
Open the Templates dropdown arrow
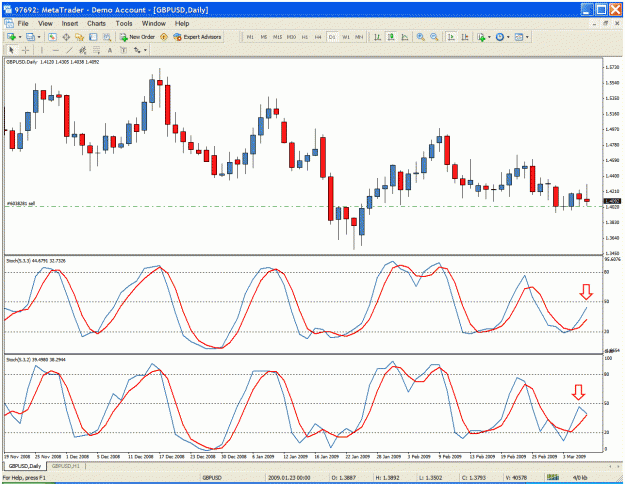(x=527, y=37)
